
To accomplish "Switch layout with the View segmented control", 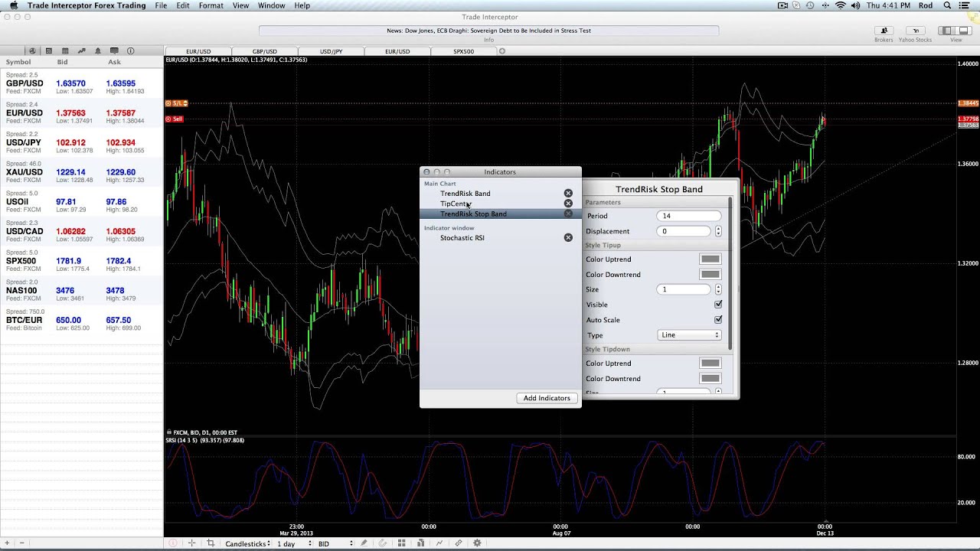I will 955,31.
